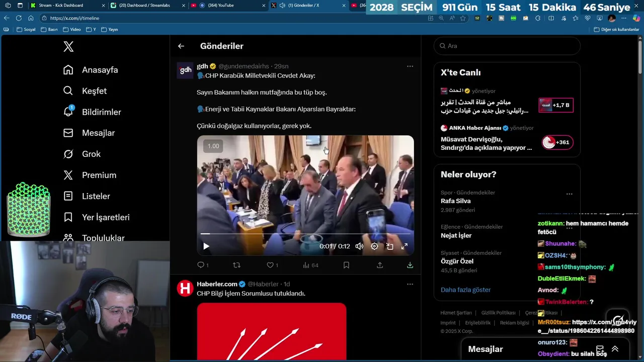Go back using the Gönderiler arrow
The image size is (644, 362).
click(181, 46)
